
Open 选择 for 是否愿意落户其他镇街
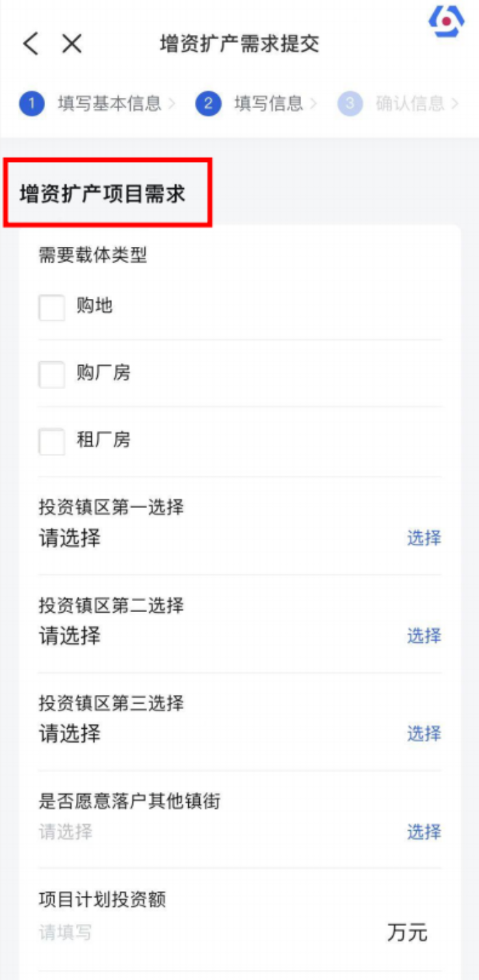pyautogui.click(x=424, y=832)
